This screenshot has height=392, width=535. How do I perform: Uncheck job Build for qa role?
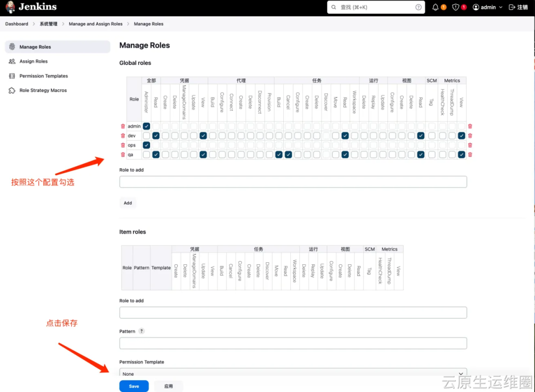(279, 155)
